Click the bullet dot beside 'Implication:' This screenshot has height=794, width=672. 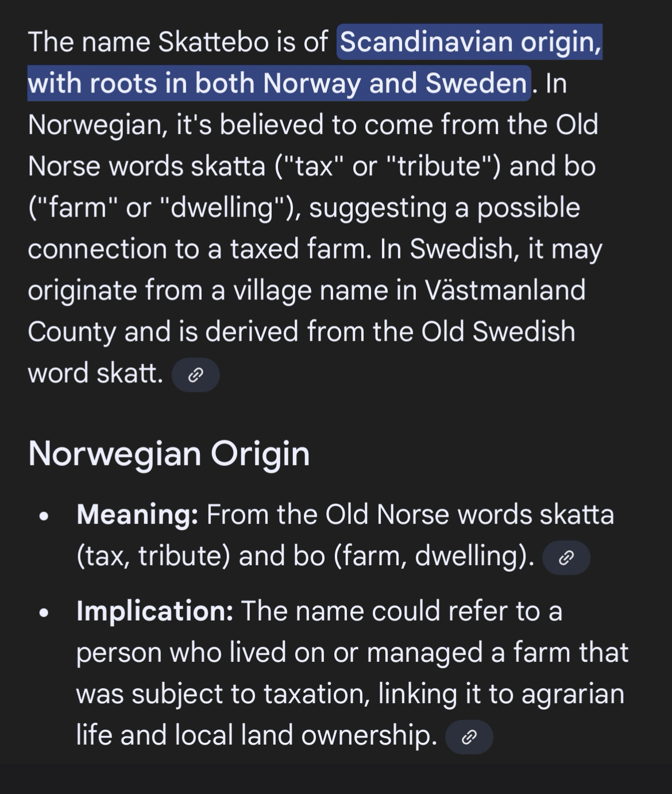click(43, 612)
